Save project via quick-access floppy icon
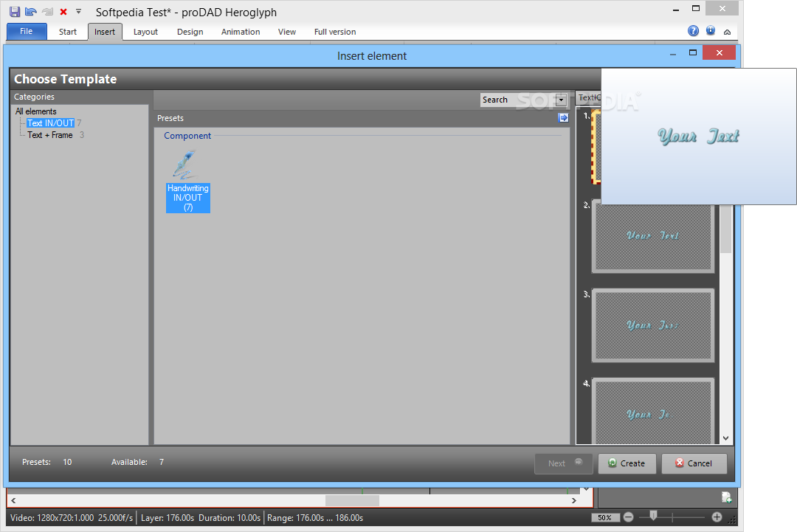Viewport: 797px width, 532px height. [15, 12]
